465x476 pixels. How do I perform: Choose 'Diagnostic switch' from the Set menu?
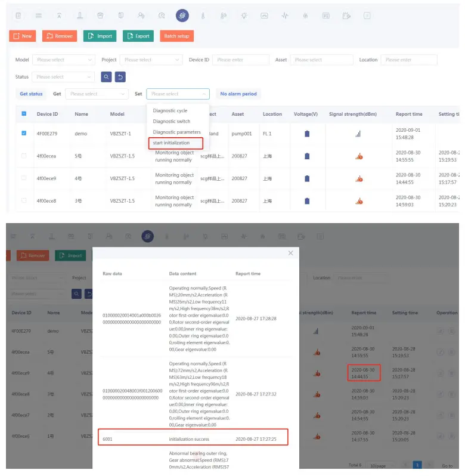[171, 121]
